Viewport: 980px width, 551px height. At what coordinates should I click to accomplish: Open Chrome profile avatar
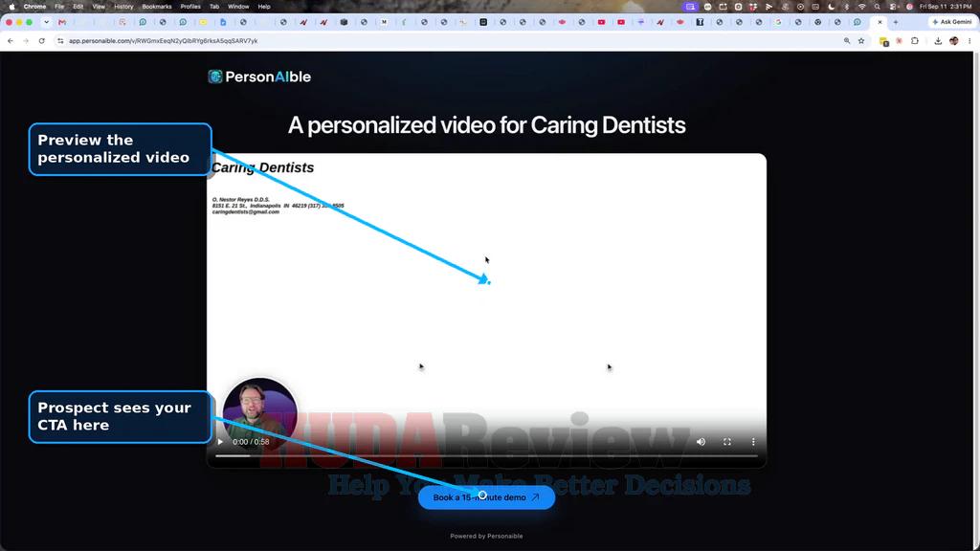click(954, 40)
